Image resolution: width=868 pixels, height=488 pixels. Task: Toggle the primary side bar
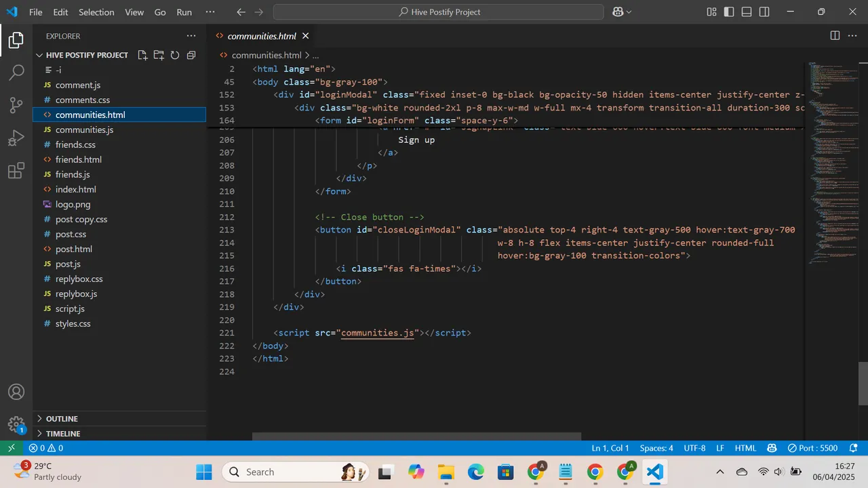[729, 12]
